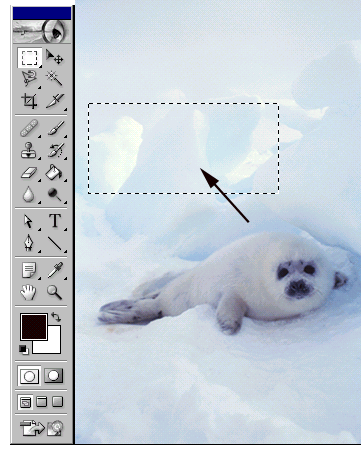The image size is (361, 455).
Task: Open the black foreground color swatch
Action: click(x=33, y=326)
